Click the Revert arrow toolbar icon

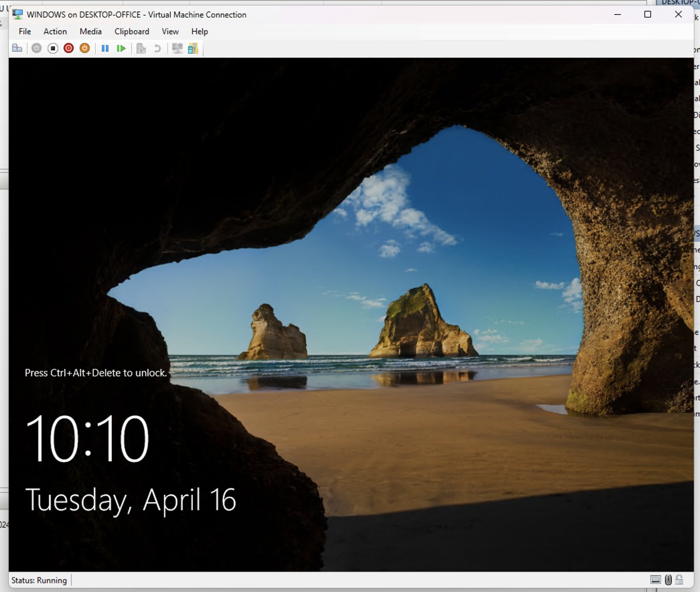pyautogui.click(x=157, y=48)
